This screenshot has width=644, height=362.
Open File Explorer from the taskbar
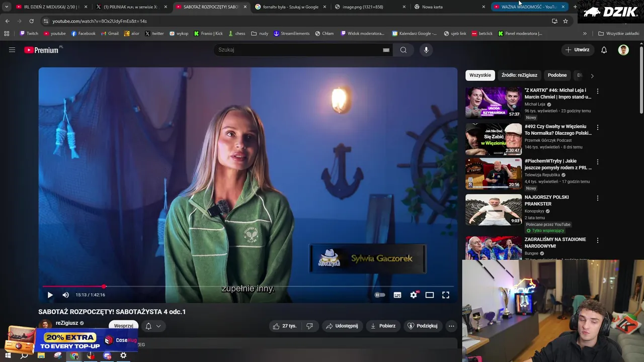click(x=41, y=355)
